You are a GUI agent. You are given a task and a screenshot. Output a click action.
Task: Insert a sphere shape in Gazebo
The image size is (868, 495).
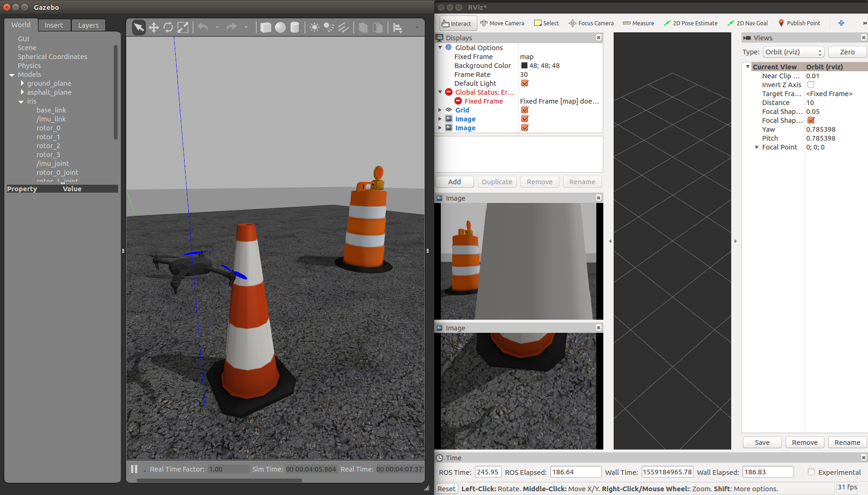(x=280, y=27)
